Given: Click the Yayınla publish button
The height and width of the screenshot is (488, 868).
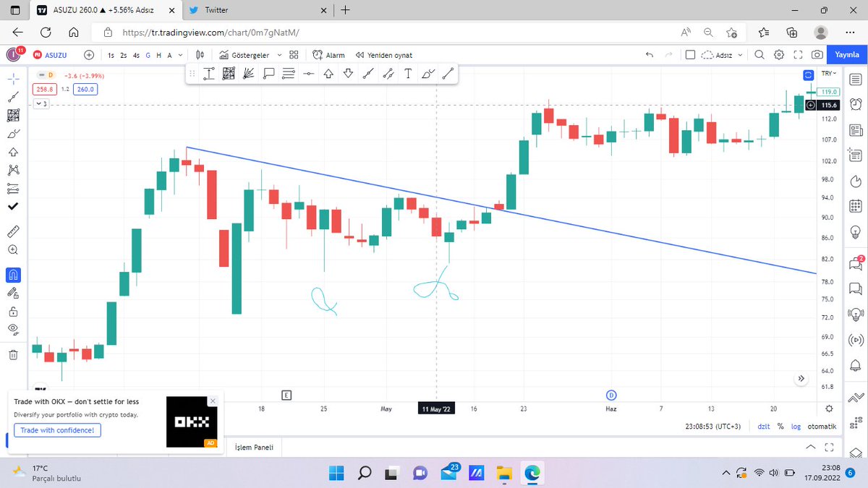Looking at the screenshot, I should point(846,55).
